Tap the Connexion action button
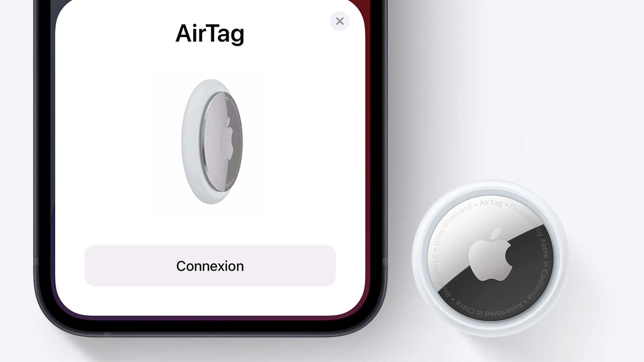The height and width of the screenshot is (362, 644). tap(210, 266)
